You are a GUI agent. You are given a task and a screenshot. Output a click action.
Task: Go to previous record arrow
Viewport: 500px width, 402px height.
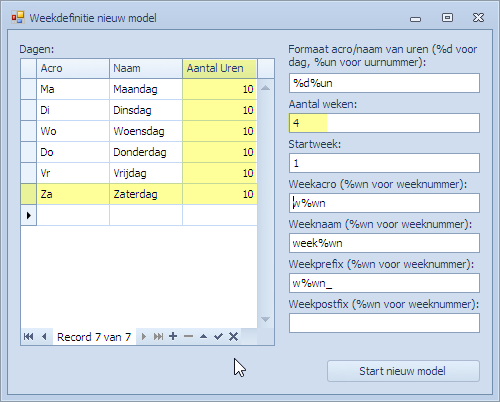point(44,337)
